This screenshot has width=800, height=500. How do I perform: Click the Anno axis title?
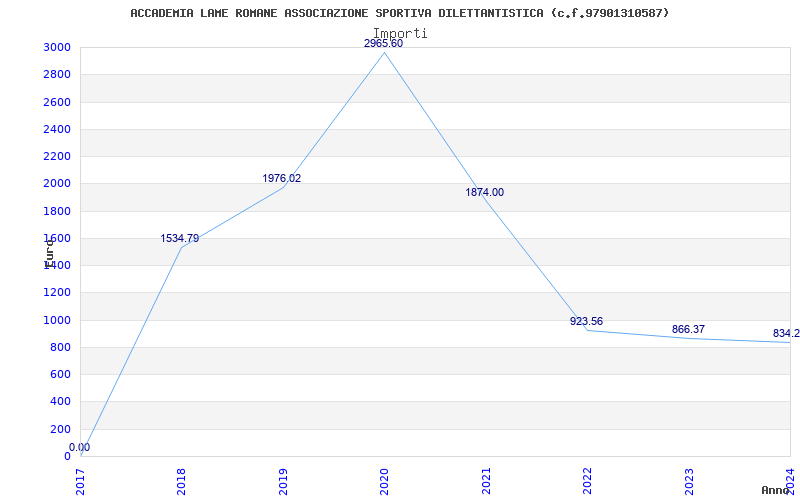pos(775,490)
